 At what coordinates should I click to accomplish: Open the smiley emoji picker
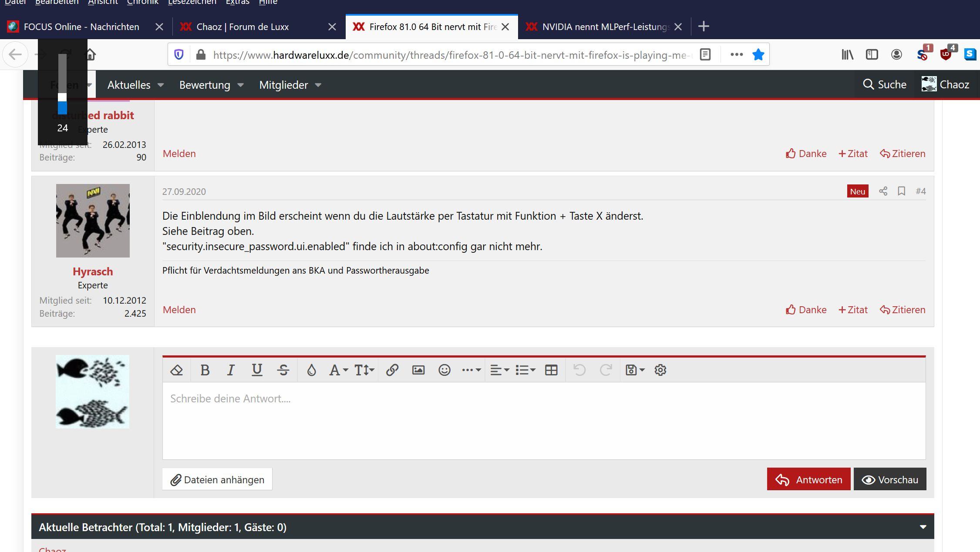click(445, 370)
